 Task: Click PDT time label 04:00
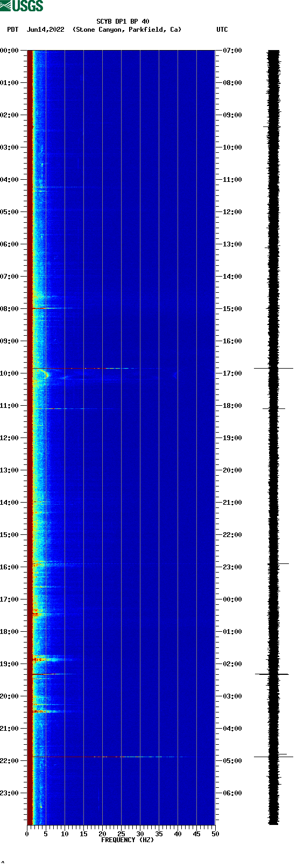coord(10,180)
